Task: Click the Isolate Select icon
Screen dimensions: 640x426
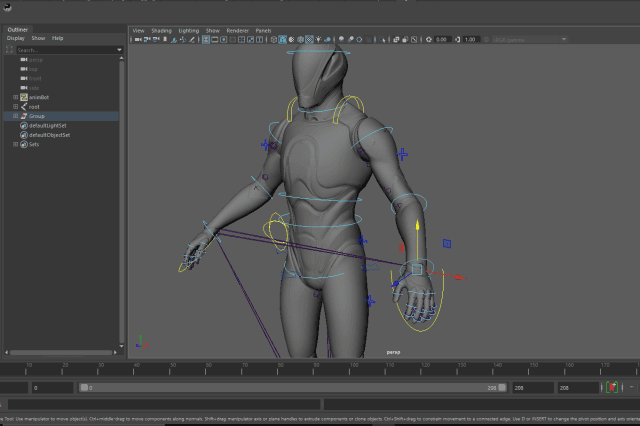Action: [382, 40]
